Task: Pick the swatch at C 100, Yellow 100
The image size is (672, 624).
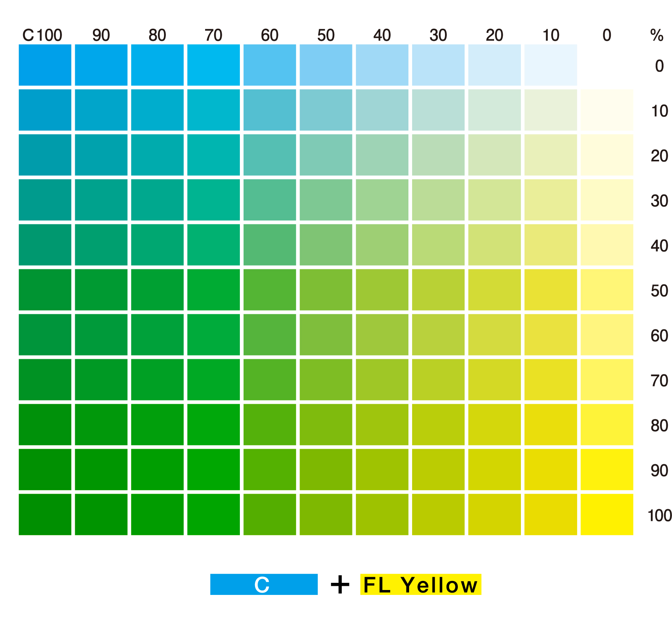Action: pyautogui.click(x=45, y=514)
